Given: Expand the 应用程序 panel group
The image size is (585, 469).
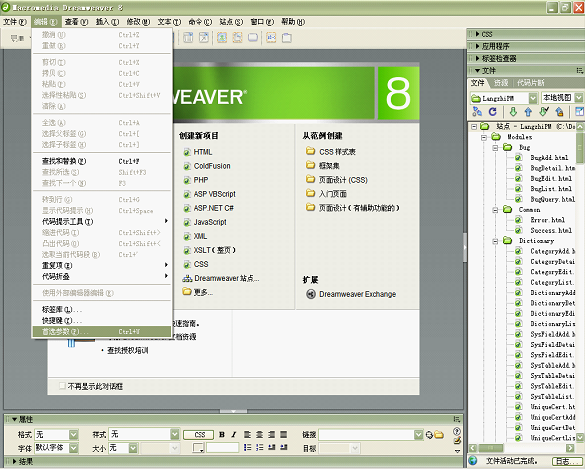Looking at the screenshot, I should (x=478, y=46).
